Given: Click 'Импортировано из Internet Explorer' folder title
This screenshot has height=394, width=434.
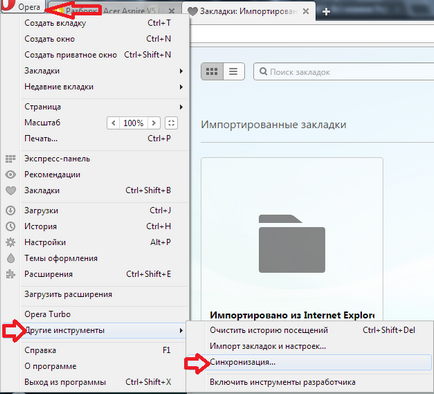Looking at the screenshot, I should pyautogui.click(x=292, y=315).
